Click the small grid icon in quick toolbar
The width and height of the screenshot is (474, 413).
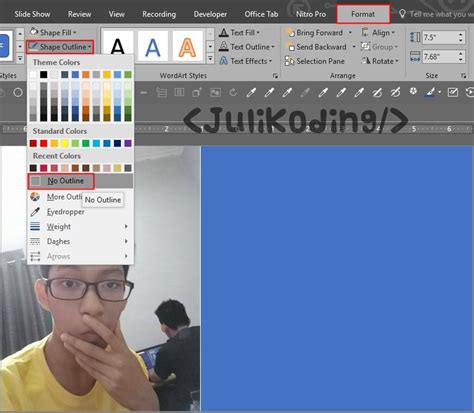click(179, 92)
